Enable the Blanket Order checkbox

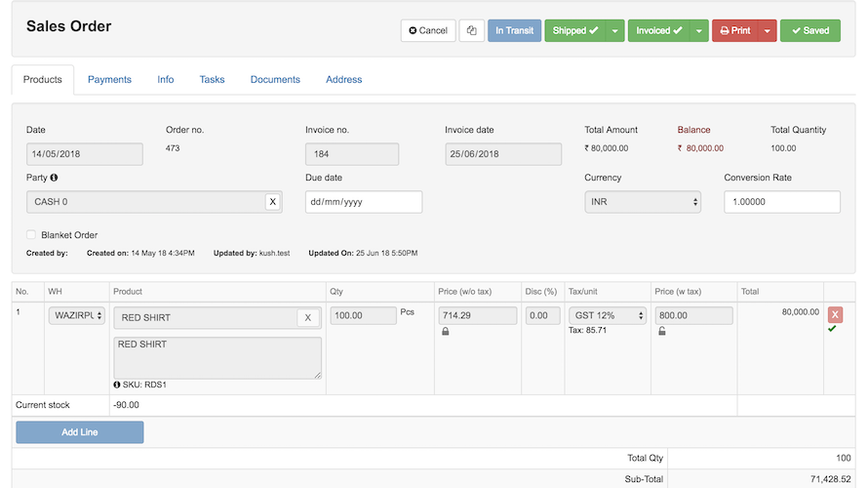click(31, 235)
